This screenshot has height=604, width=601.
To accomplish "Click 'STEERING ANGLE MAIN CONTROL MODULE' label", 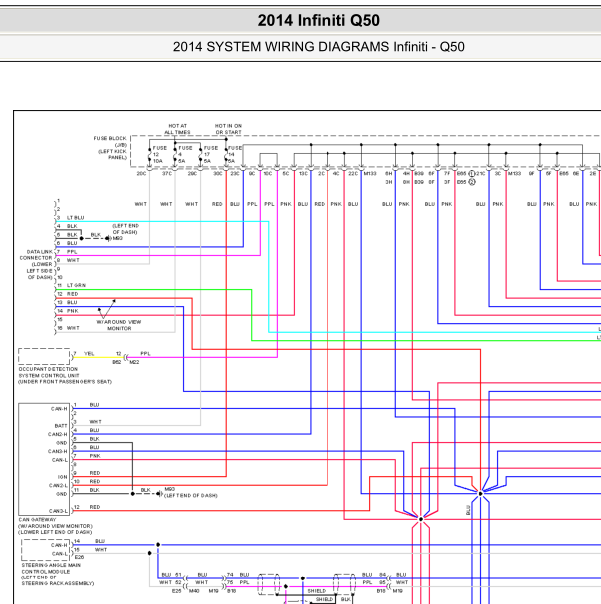I will pyautogui.click(x=51, y=568).
